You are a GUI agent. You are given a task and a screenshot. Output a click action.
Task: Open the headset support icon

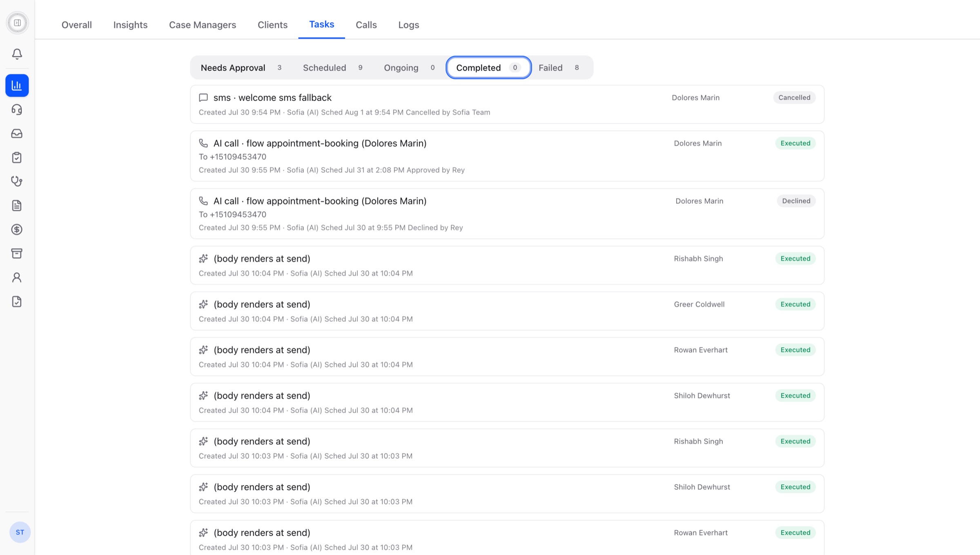(x=17, y=110)
